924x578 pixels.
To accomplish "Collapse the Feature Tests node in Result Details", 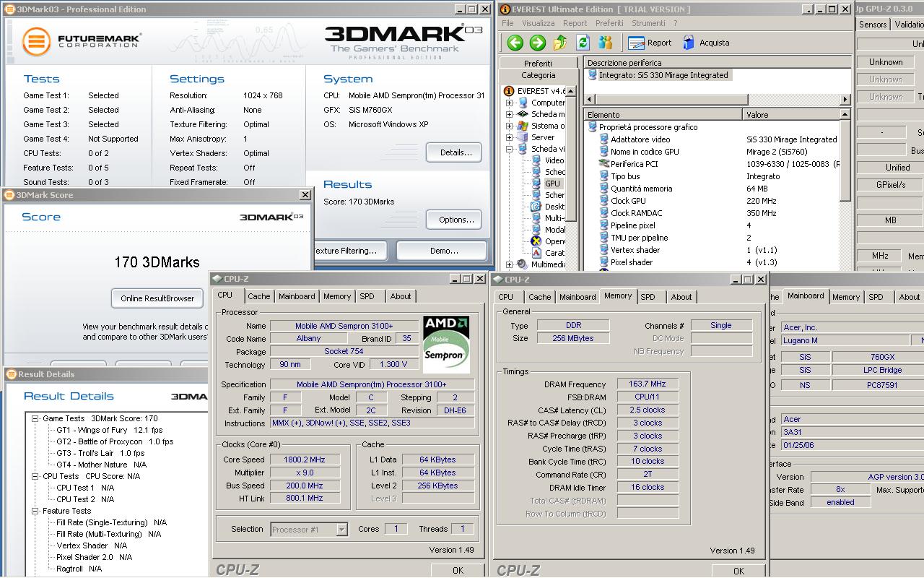I will 35,511.
